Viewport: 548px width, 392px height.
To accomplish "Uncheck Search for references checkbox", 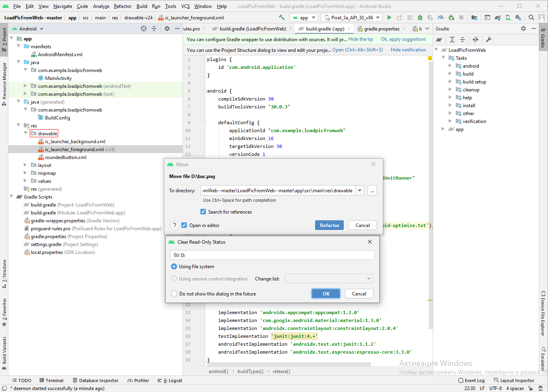I will [203, 212].
